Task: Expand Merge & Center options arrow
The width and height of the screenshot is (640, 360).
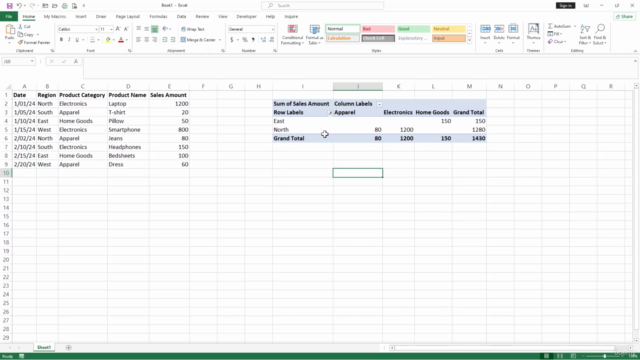Action: (x=220, y=40)
